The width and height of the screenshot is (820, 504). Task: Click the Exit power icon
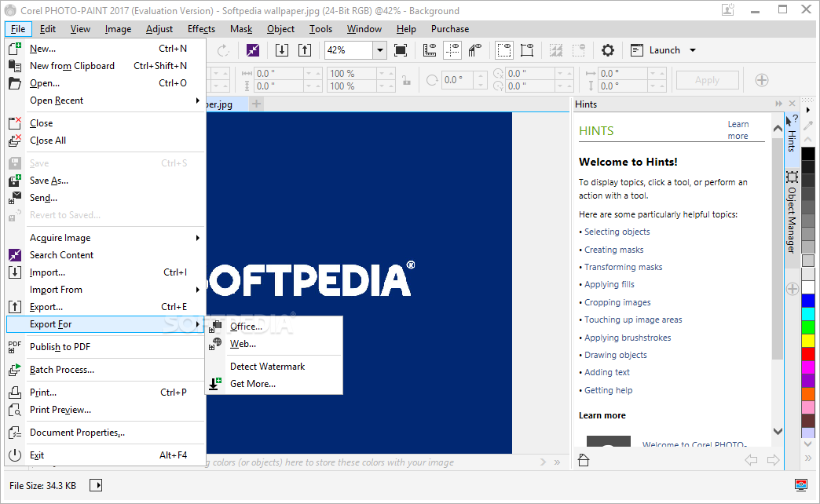coord(15,455)
